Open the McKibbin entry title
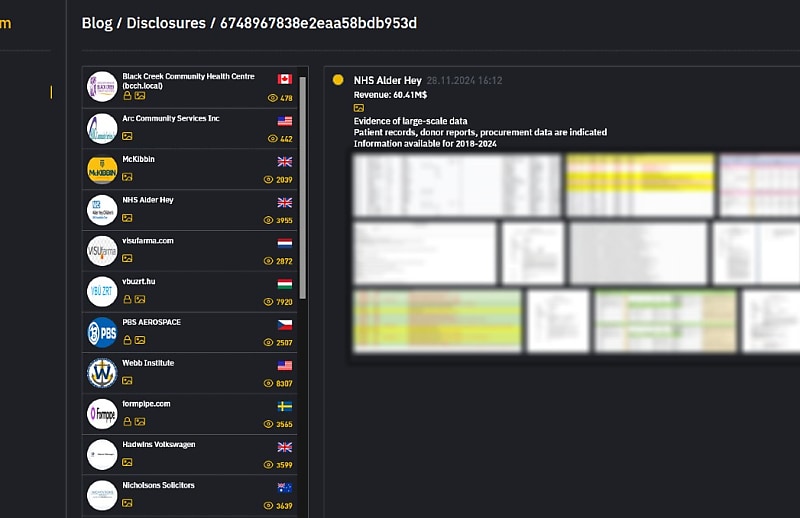800x518 pixels. click(x=138, y=159)
